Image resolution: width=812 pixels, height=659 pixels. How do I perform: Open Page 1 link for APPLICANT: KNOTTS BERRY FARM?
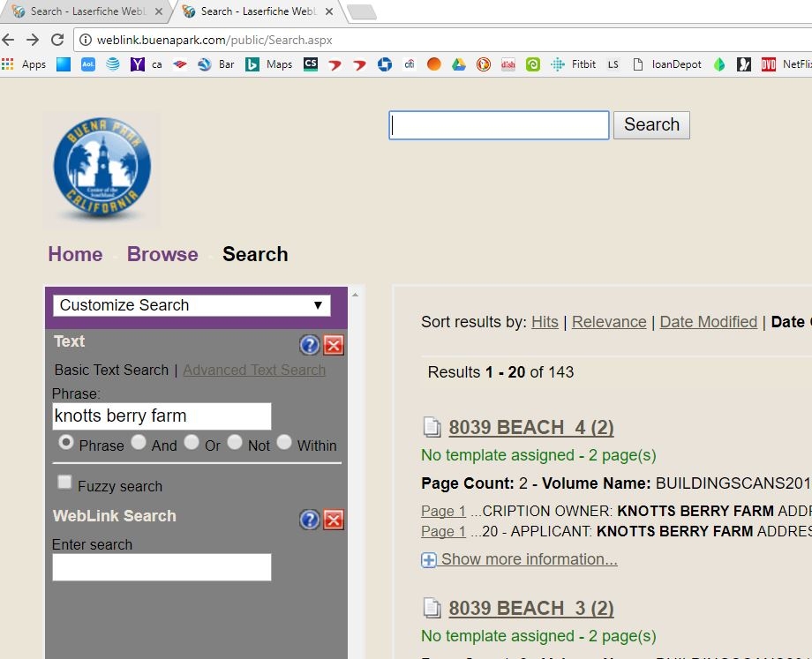pos(443,532)
